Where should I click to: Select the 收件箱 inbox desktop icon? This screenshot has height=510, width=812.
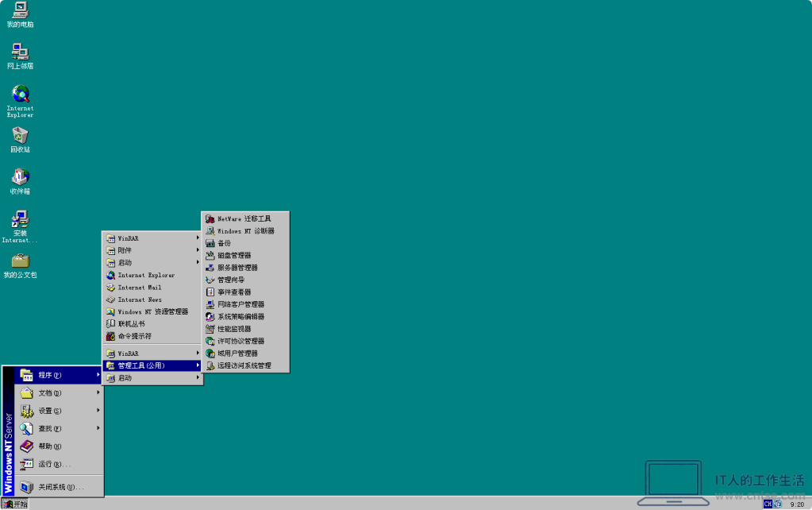click(20, 181)
